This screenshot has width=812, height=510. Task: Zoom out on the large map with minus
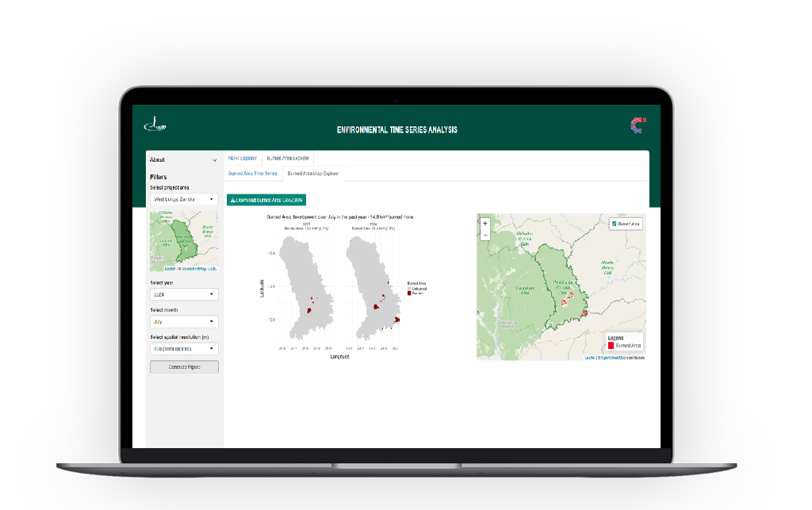click(x=485, y=235)
